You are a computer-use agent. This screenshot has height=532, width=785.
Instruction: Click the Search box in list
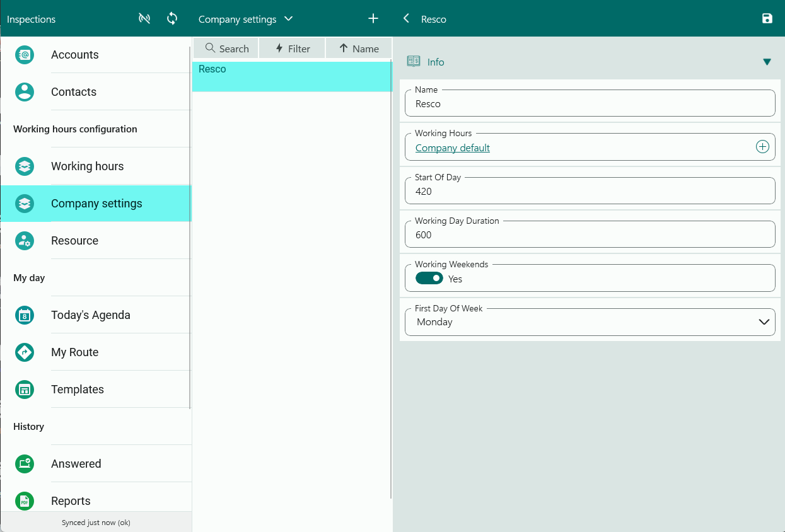[x=226, y=49]
